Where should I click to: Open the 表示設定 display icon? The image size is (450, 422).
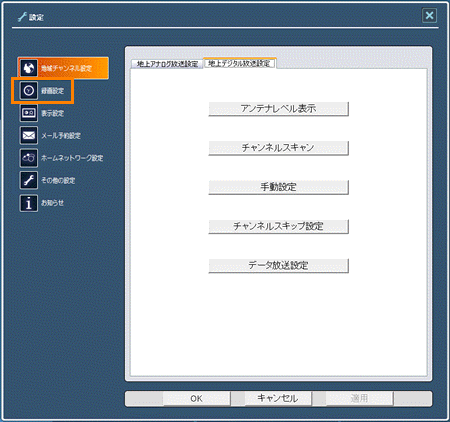point(29,113)
